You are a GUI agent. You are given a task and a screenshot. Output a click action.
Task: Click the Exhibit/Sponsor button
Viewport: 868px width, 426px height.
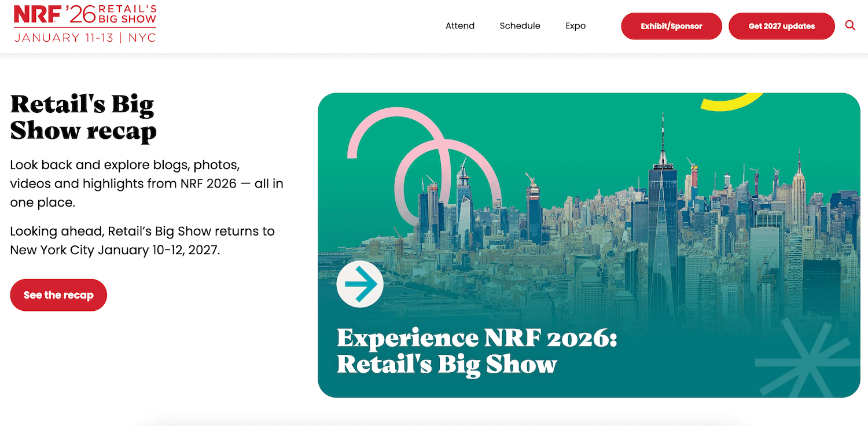coord(671,27)
